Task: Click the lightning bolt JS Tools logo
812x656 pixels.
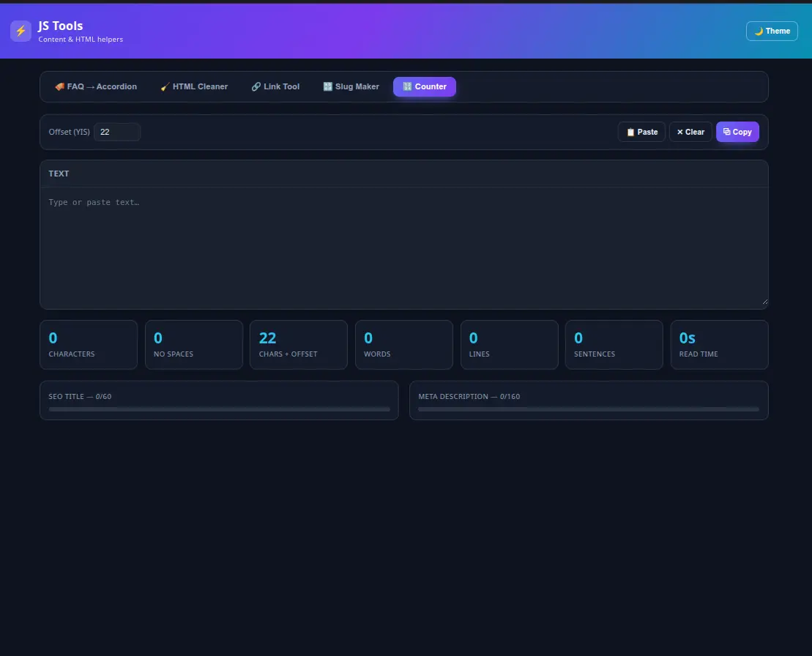Action: tap(21, 31)
